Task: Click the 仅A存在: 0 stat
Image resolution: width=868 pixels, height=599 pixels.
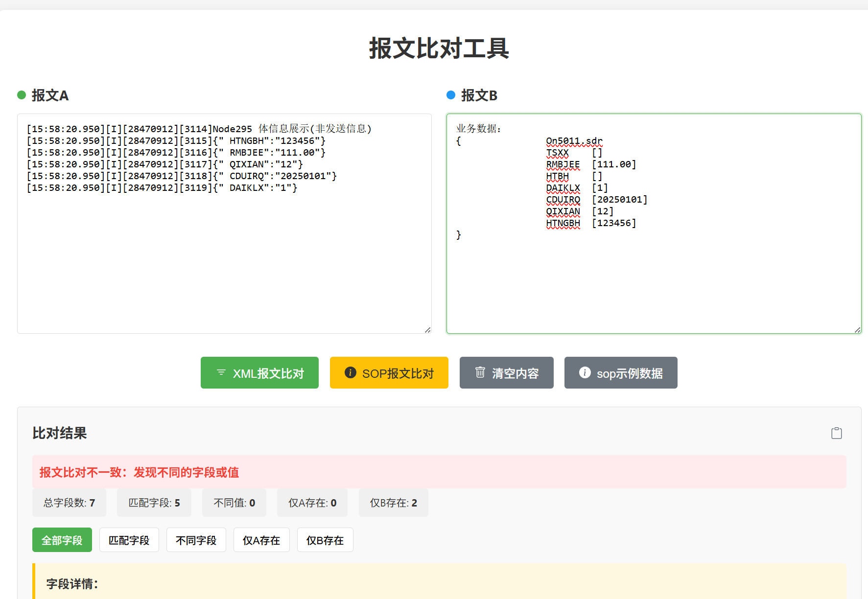Action: coord(312,503)
